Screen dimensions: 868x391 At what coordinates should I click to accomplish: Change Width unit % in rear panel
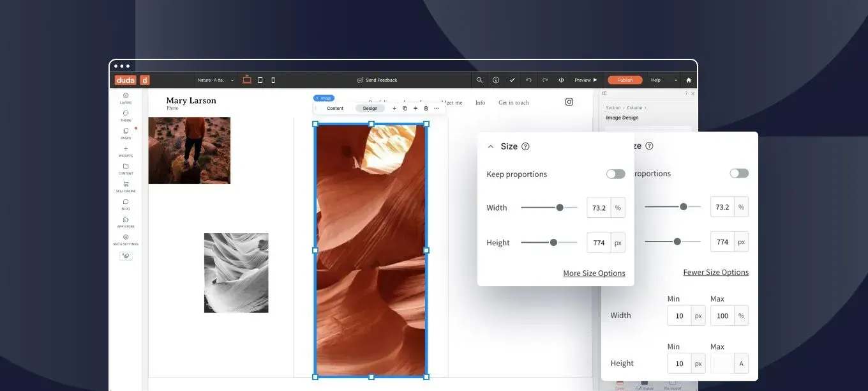click(741, 207)
